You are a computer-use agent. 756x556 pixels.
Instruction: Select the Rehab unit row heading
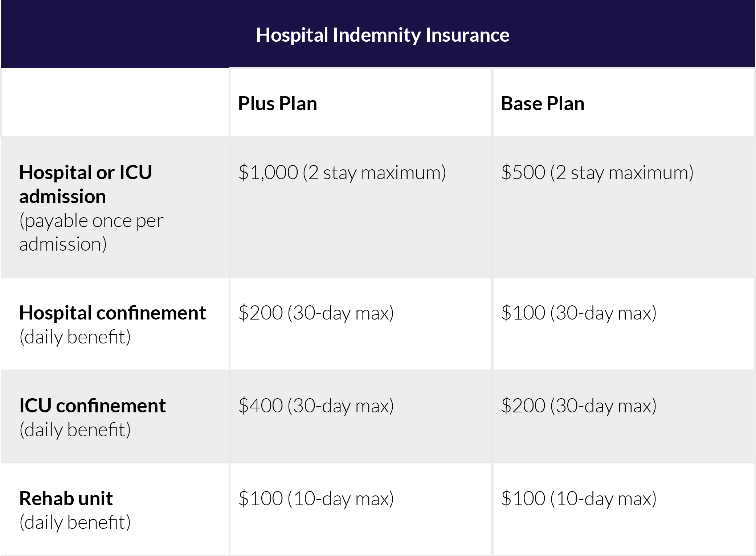66,498
